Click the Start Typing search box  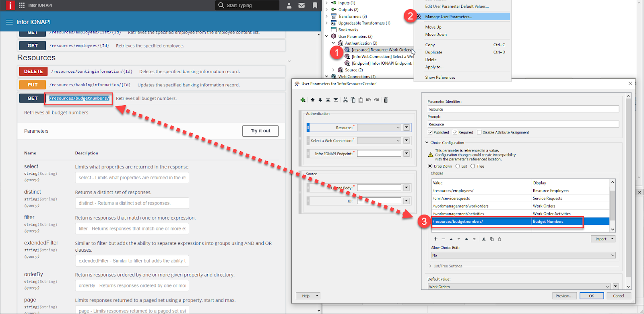coord(247,5)
